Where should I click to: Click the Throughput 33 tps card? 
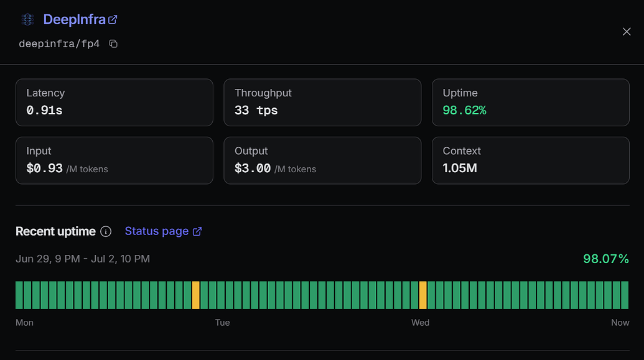pos(322,102)
